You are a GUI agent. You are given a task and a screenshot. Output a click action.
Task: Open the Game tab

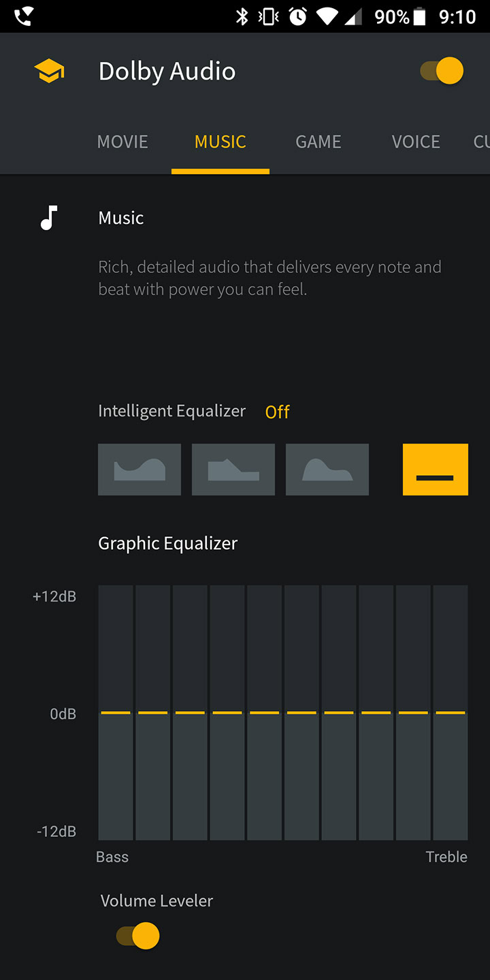pos(318,142)
